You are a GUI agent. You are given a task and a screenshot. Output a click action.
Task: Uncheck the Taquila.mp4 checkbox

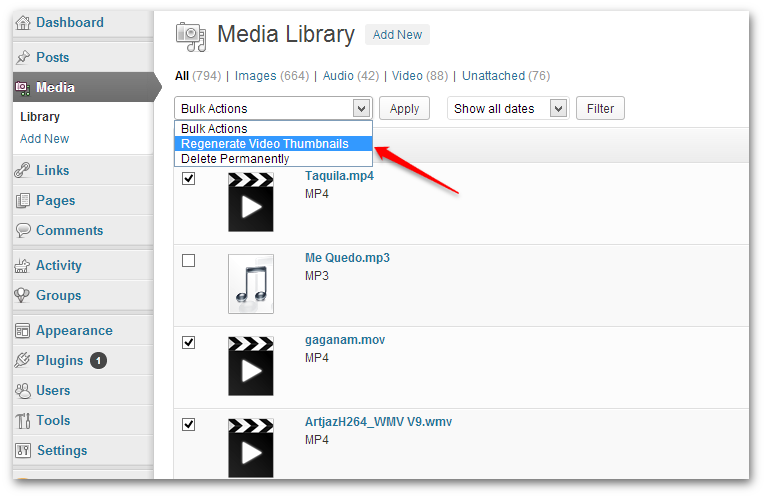[x=189, y=178]
